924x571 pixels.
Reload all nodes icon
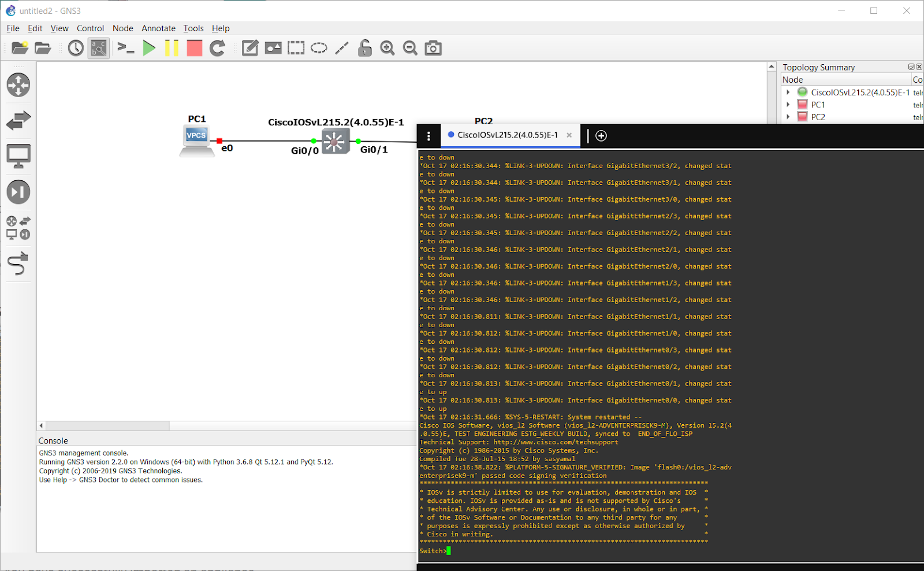point(217,48)
